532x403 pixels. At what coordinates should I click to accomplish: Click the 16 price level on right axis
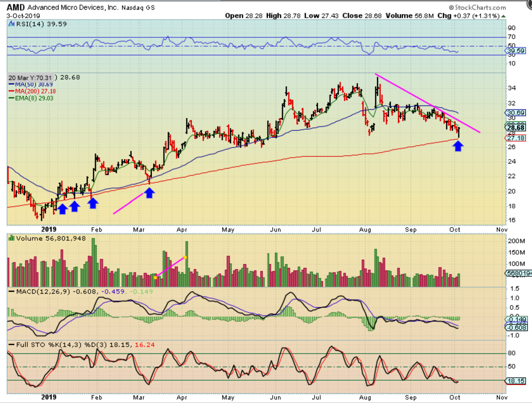[x=512, y=220]
